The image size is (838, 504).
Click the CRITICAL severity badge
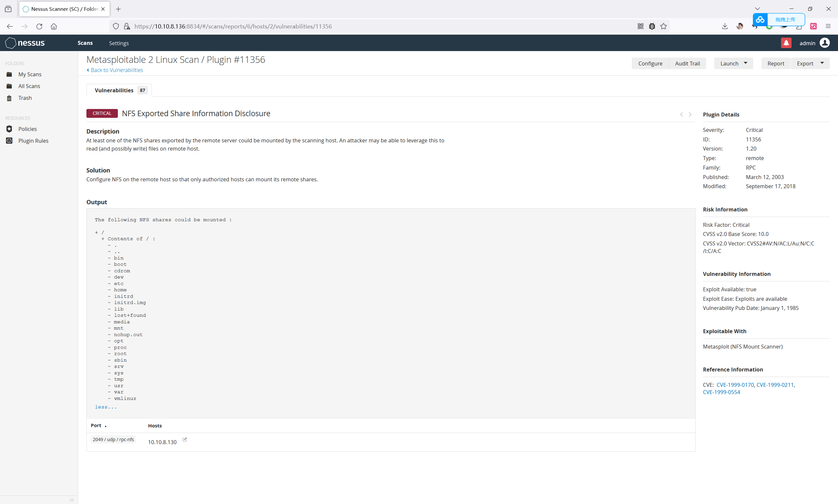click(x=102, y=114)
